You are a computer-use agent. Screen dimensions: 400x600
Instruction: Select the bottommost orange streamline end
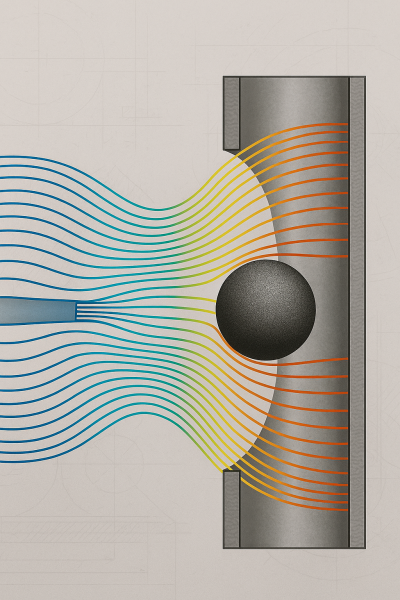(344, 510)
